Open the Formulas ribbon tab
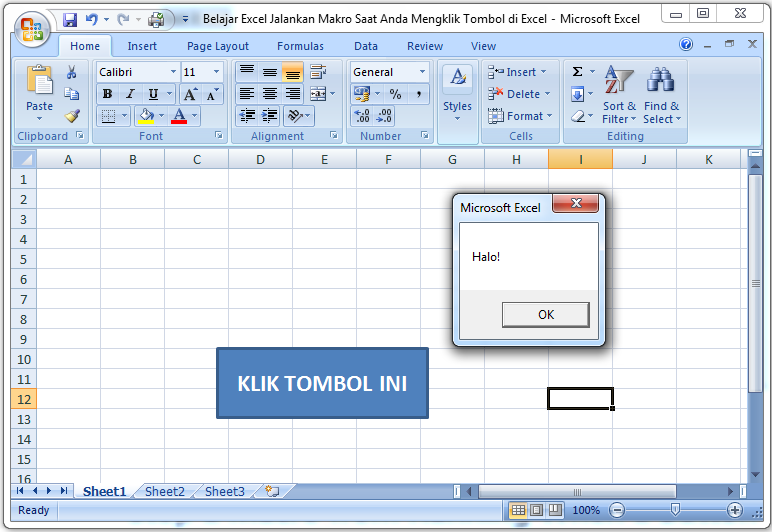This screenshot has height=532, width=772. (x=300, y=46)
